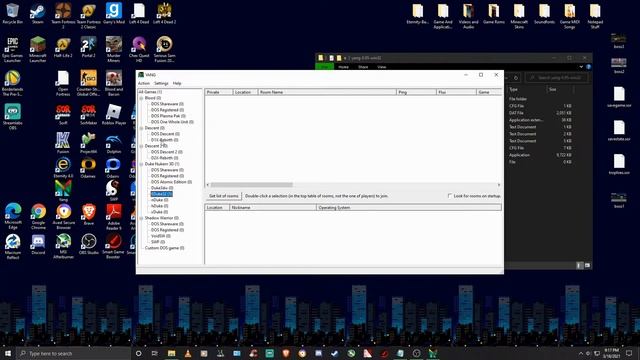The height and width of the screenshot is (360, 640).
Task: Select the Yang desktop shortcut
Action: (x=63, y=191)
